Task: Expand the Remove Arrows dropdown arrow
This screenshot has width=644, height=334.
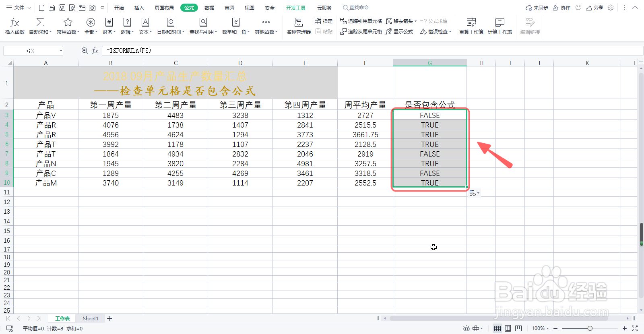Action: (x=415, y=21)
